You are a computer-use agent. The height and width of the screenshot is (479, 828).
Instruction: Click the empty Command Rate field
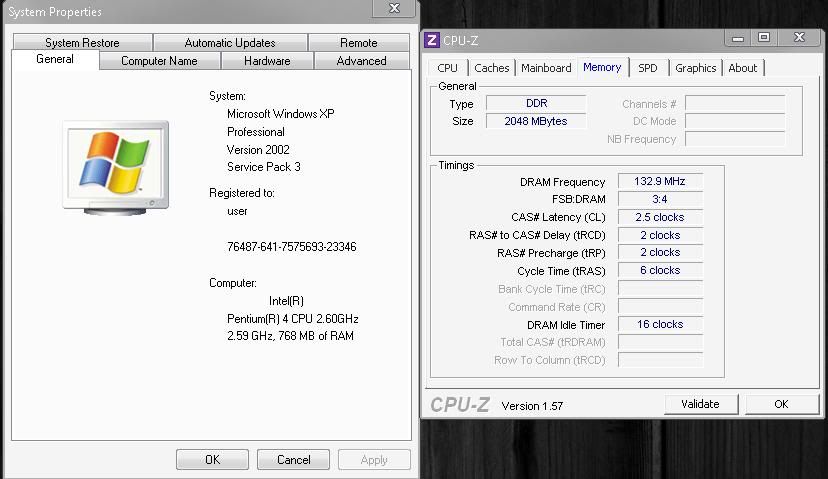point(660,306)
